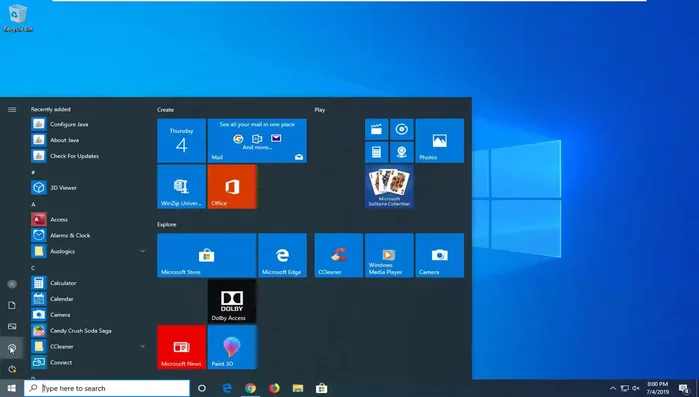
Task: Click the letter C section header
Action: pyautogui.click(x=33, y=268)
